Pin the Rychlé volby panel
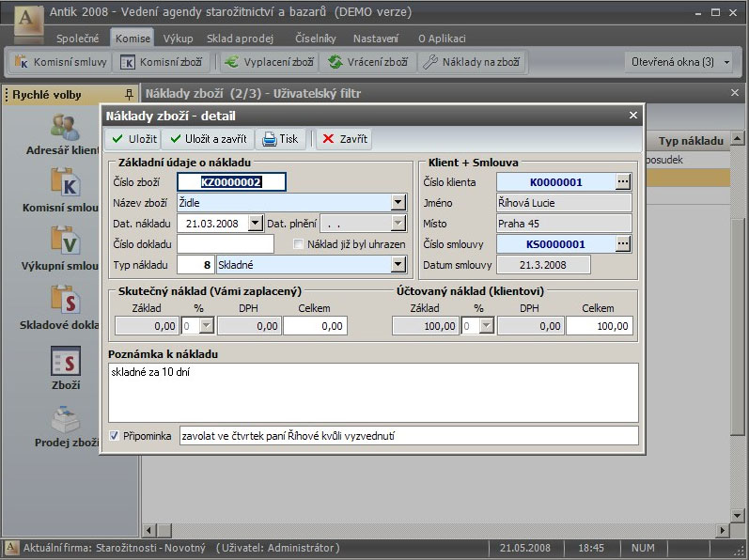 [x=129, y=94]
